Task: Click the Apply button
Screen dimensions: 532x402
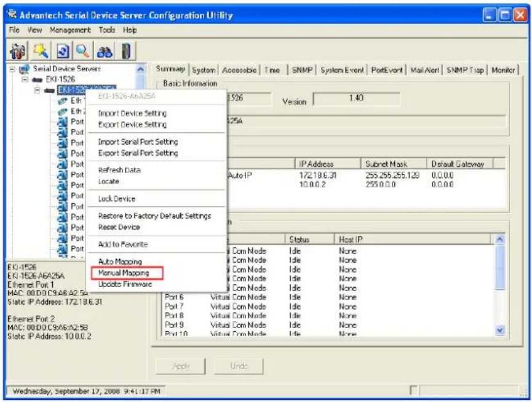Action: 180,366
